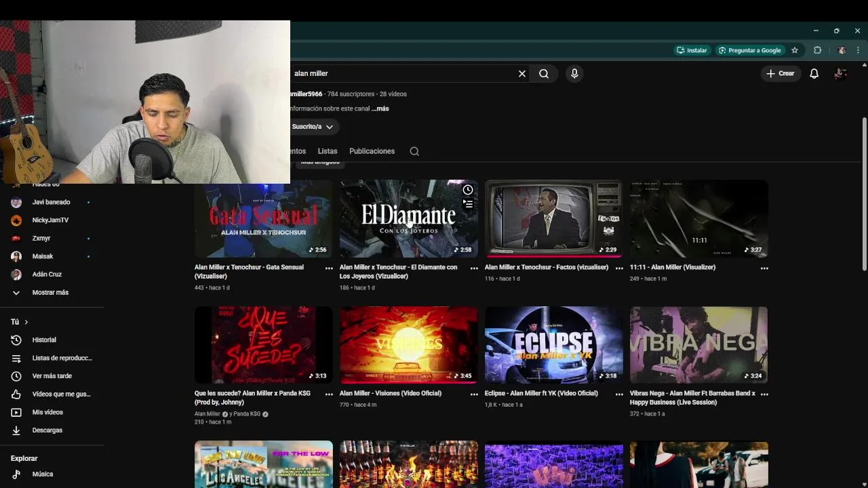Click title 11:11 - Alan Miller (Visualizer)
Image resolution: width=868 pixels, height=488 pixels.
[x=673, y=267]
